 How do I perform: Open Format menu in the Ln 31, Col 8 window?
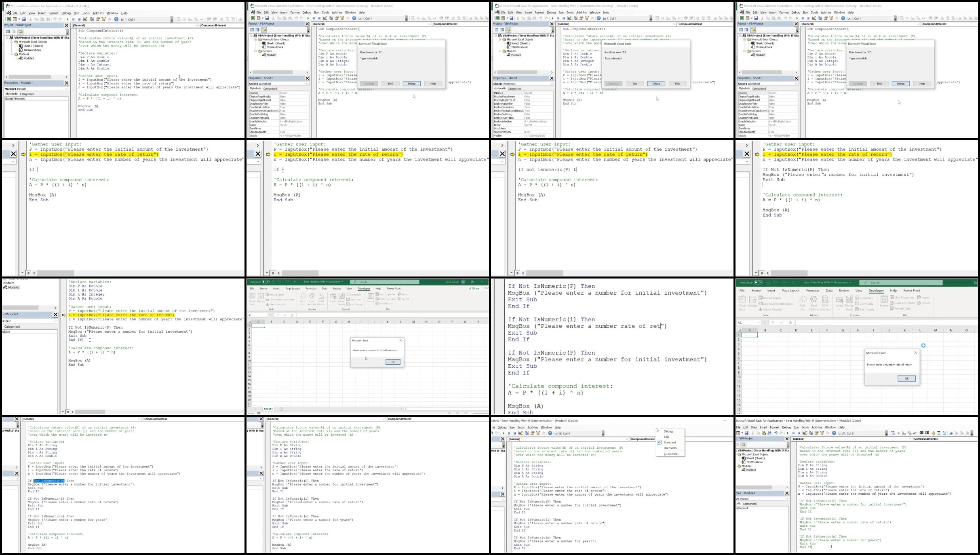pos(774,427)
